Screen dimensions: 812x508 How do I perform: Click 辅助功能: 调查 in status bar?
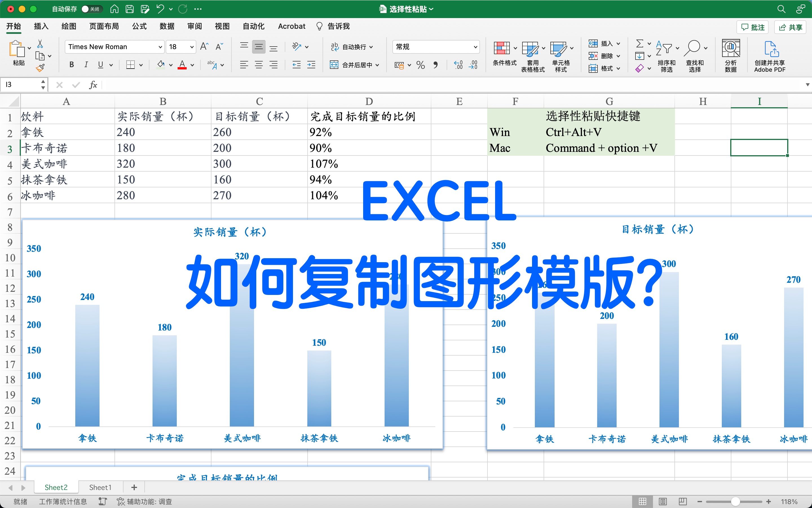(144, 501)
